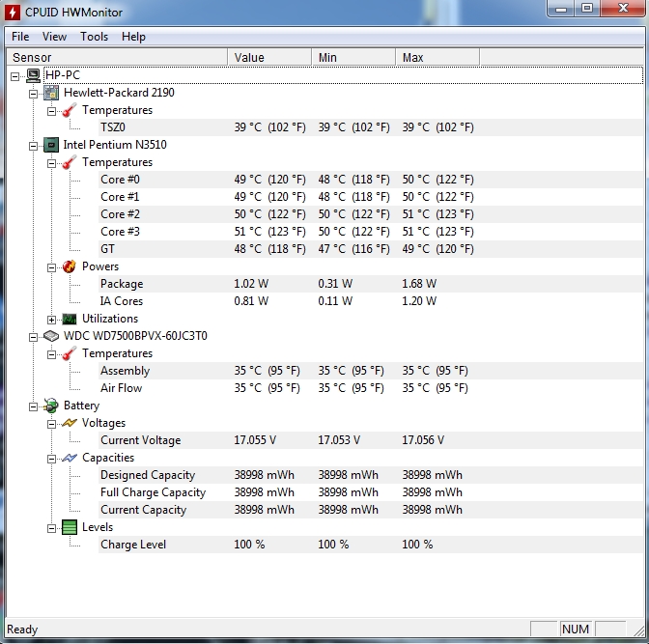Viewport: 649px width, 644px height.
Task: Click the thermometer icon under Intel Pentium N3510
Action: 70,162
